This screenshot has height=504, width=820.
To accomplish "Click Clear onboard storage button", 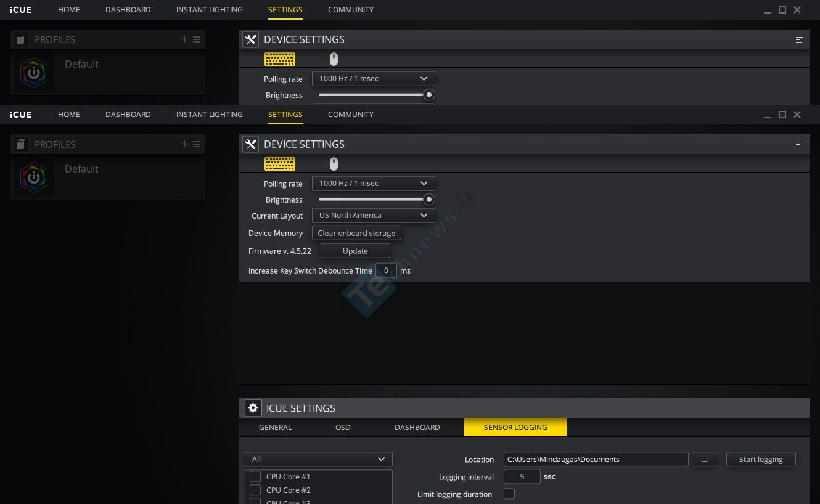I will (x=356, y=233).
